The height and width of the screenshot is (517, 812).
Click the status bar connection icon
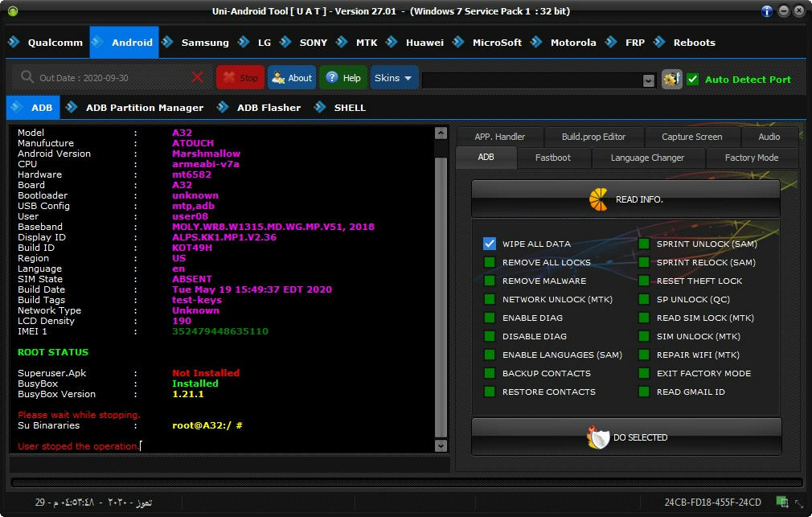782,502
